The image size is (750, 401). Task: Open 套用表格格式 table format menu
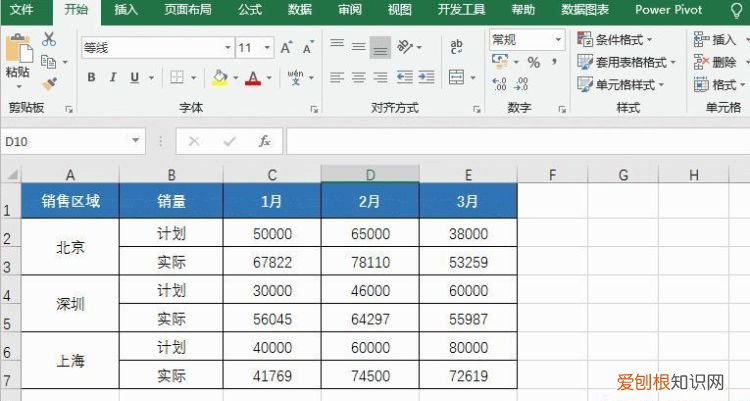[626, 62]
